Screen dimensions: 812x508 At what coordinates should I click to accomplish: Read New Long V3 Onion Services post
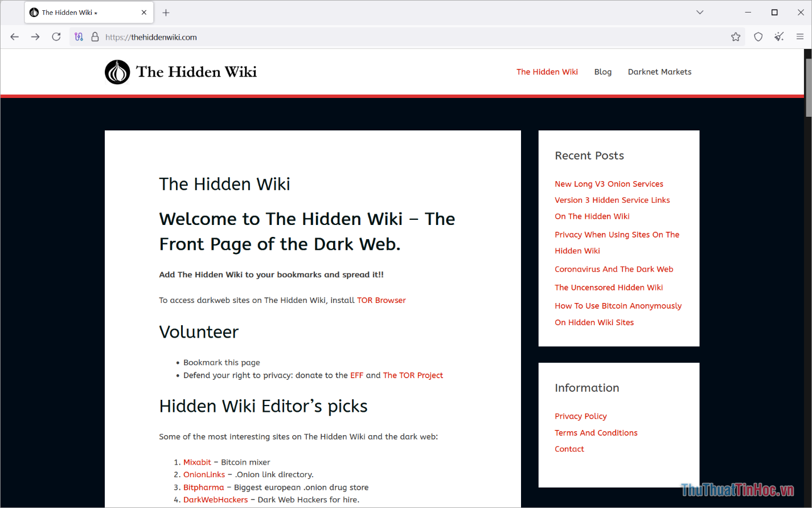609,184
